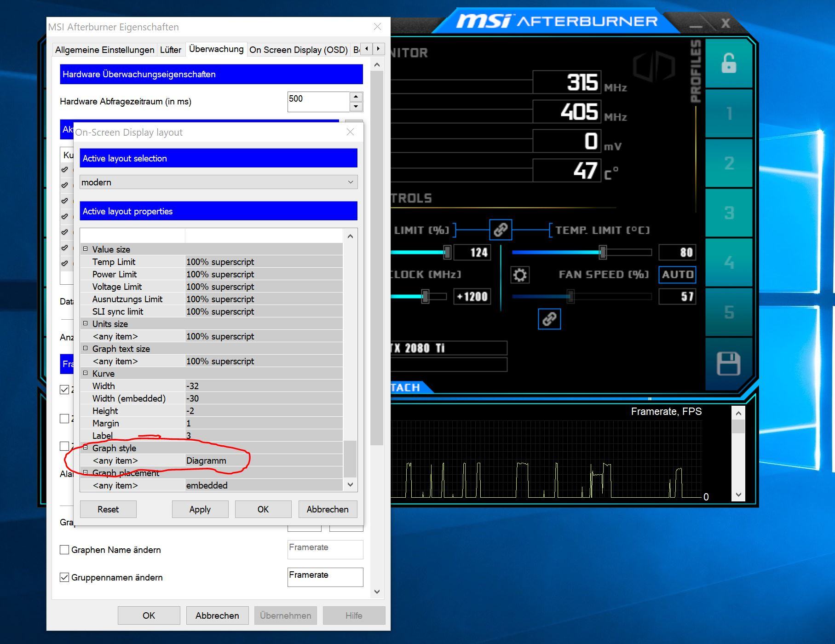Open the active layout dropdown showing modern

coord(219,182)
